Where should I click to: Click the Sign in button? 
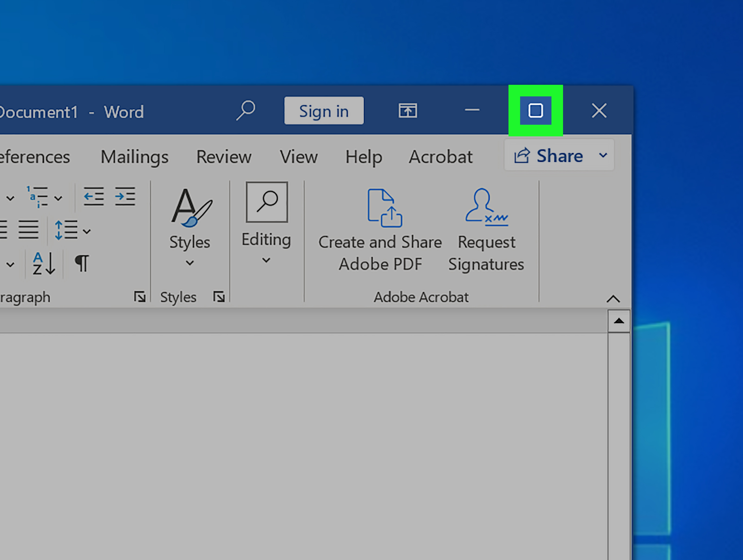coord(324,111)
